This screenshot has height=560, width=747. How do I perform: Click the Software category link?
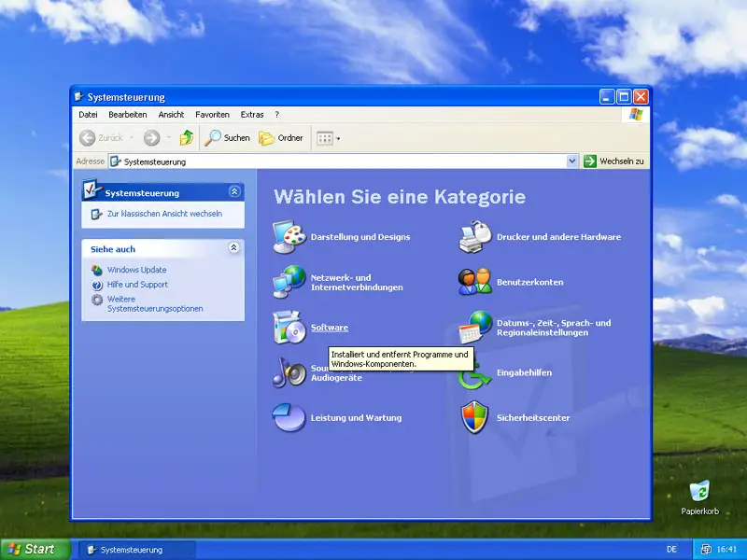(330, 328)
